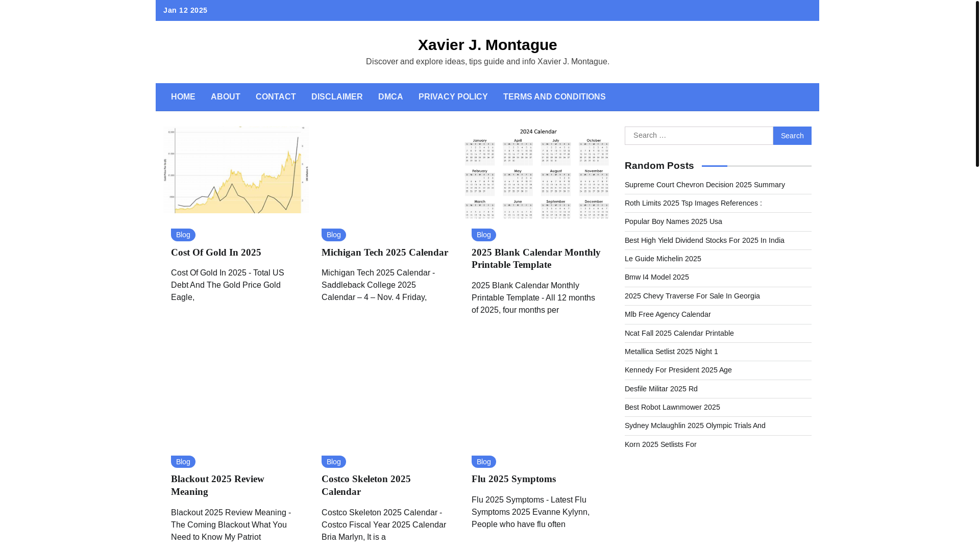Open Le Guide Michelin 2025 post

(x=663, y=259)
